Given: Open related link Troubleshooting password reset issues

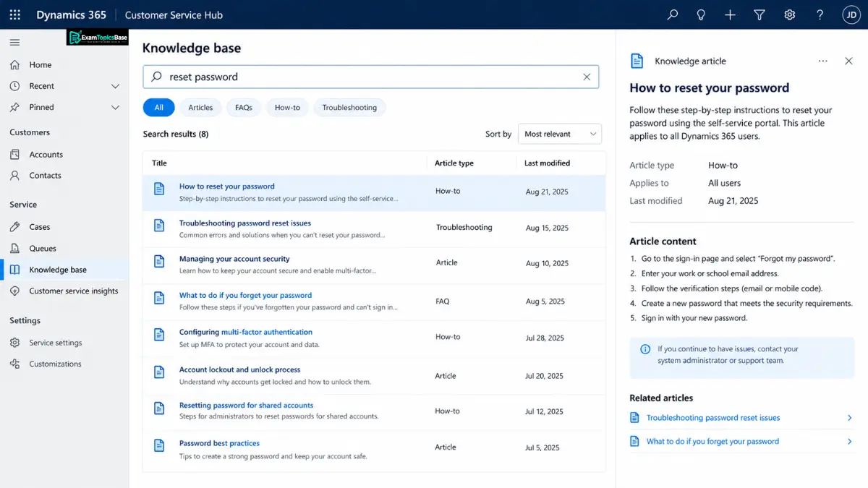Looking at the screenshot, I should pos(713,418).
